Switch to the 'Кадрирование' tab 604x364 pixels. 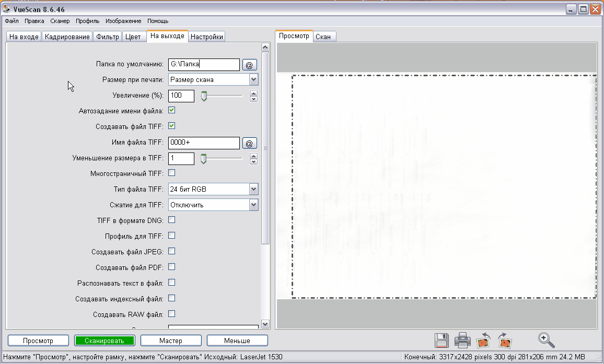click(x=67, y=37)
